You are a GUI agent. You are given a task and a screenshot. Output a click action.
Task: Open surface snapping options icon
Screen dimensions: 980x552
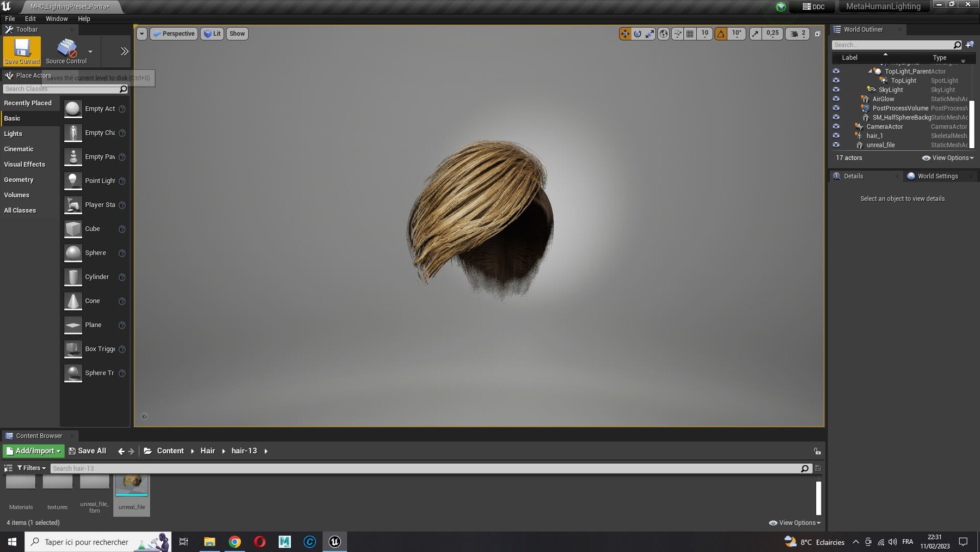tap(677, 34)
